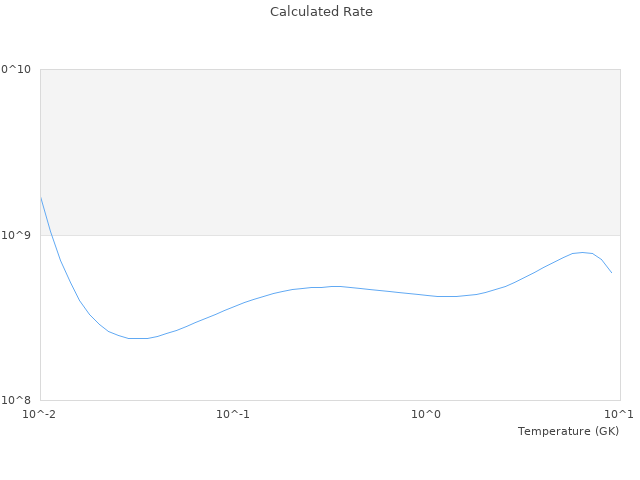Click the partially cut-off 10^10 y-axis label

(x=16, y=70)
